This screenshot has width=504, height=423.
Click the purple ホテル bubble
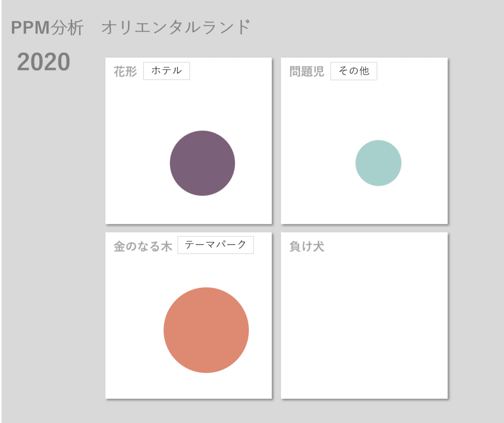(202, 163)
